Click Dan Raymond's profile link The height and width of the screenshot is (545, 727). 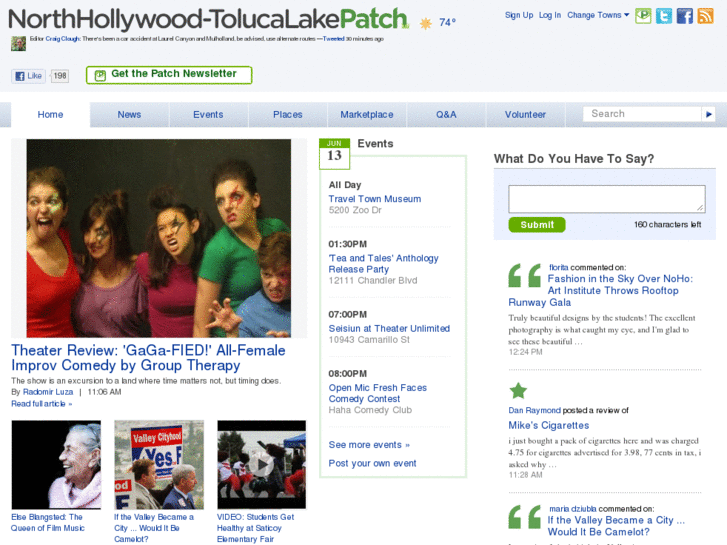535,410
